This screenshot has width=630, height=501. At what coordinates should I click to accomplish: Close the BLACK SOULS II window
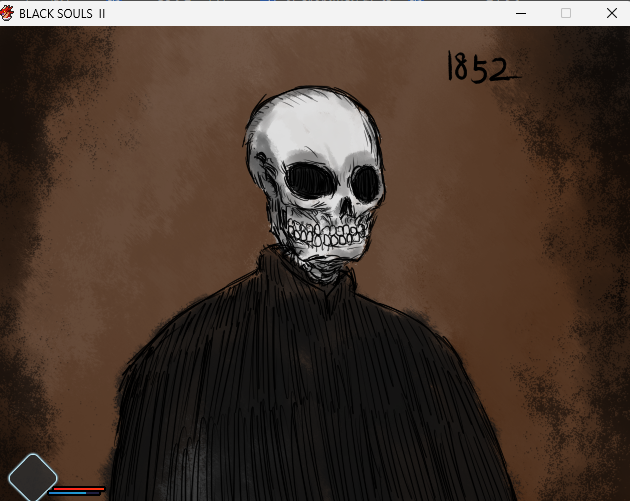click(x=612, y=13)
